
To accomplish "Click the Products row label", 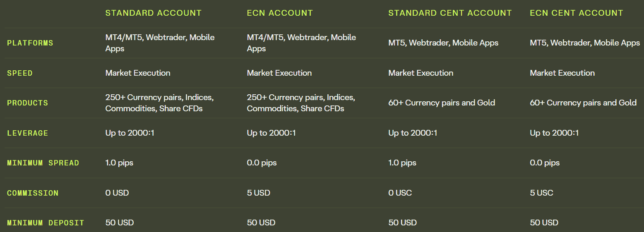I will tap(27, 103).
